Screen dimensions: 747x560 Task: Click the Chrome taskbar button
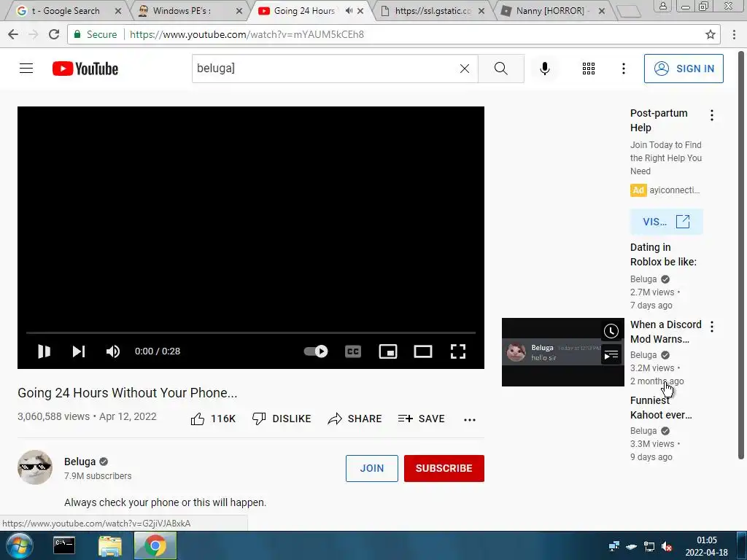pyautogui.click(x=155, y=545)
